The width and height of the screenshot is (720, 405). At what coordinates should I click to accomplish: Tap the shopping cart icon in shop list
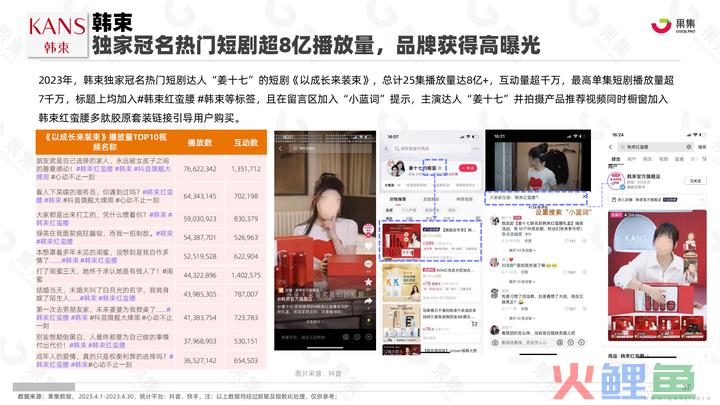click(474, 324)
